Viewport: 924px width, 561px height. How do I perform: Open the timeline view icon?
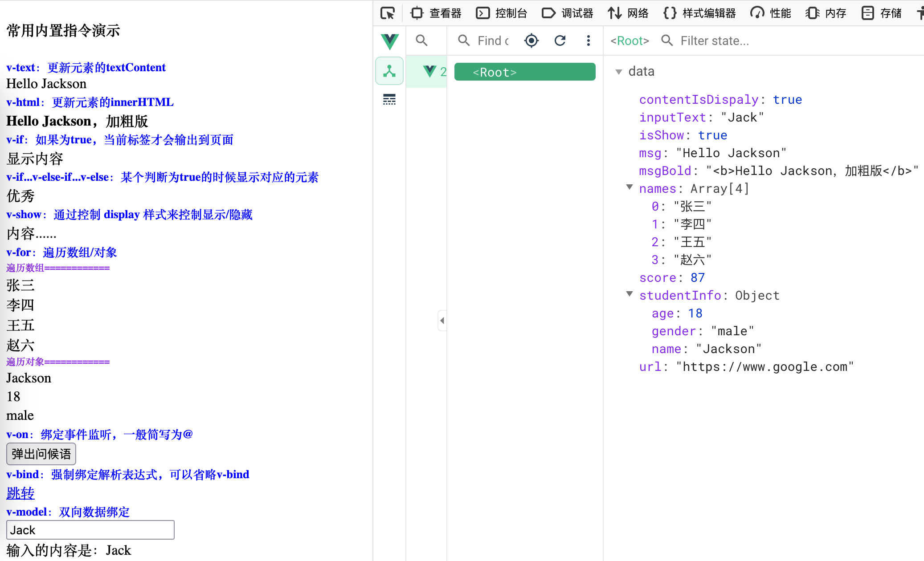tap(389, 99)
